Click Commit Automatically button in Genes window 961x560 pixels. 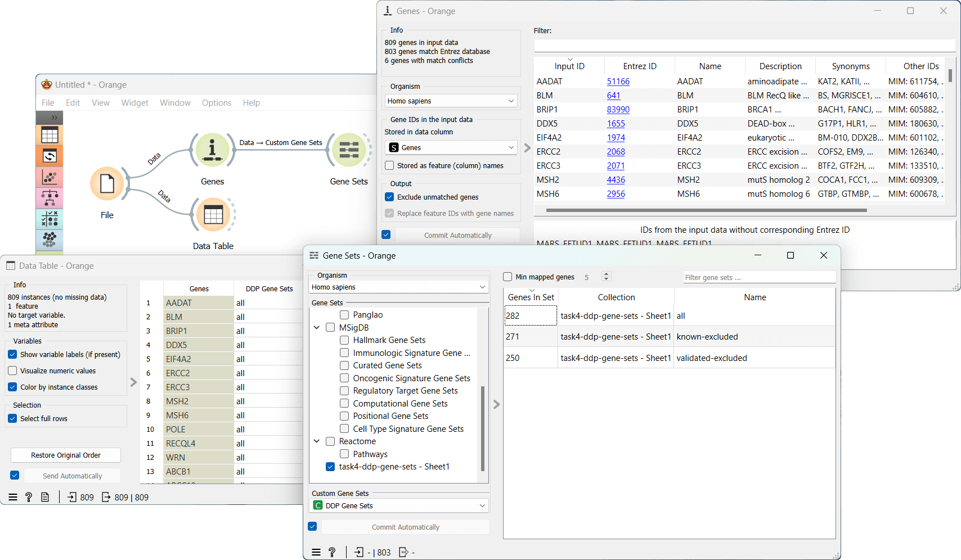pyautogui.click(x=457, y=235)
